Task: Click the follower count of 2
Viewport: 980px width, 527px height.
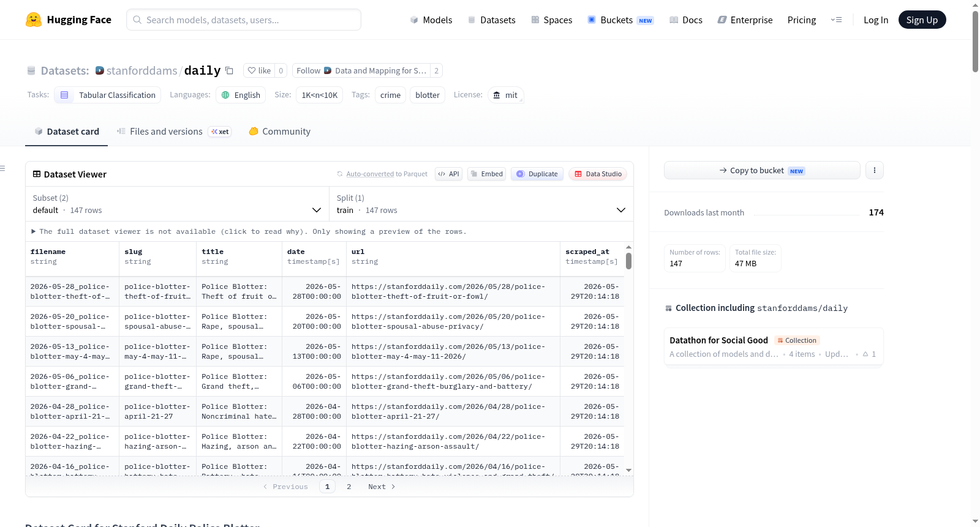Action: click(x=436, y=70)
